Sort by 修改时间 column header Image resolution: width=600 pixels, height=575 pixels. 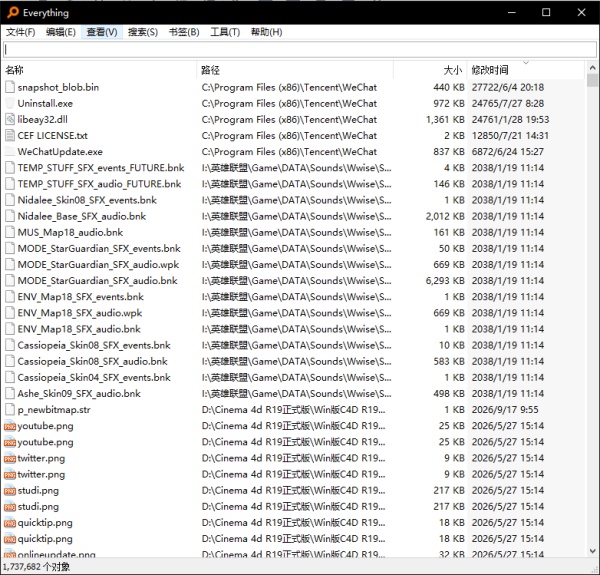coord(526,70)
